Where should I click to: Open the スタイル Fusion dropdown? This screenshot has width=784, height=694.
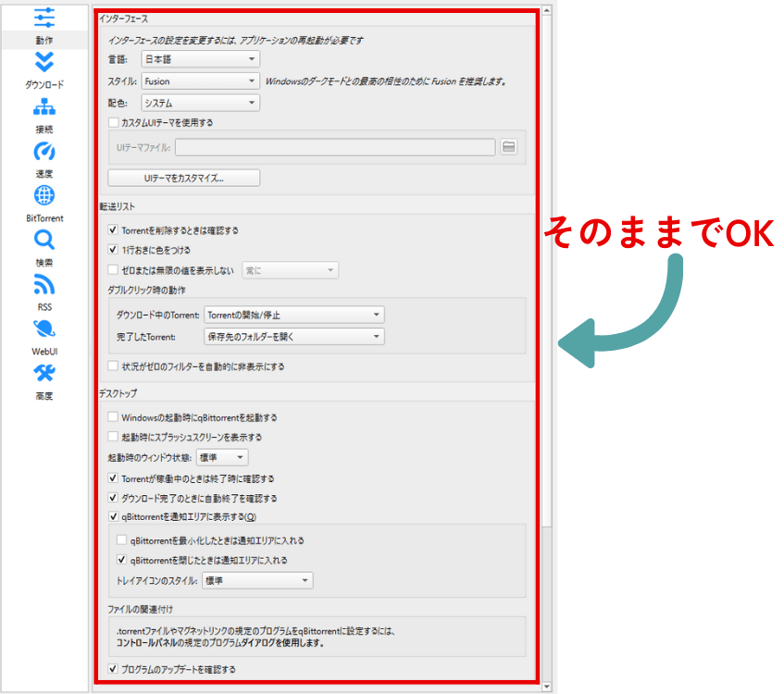[x=200, y=81]
